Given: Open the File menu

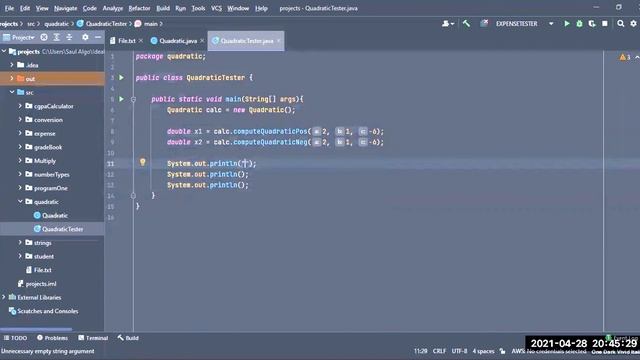Looking at the screenshot, I should tap(9, 8).
